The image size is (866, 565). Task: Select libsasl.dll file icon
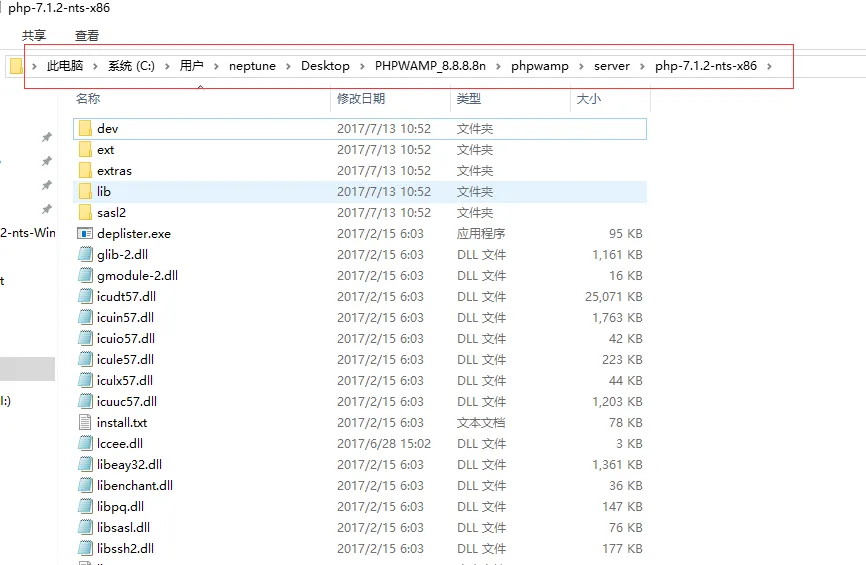pos(85,527)
